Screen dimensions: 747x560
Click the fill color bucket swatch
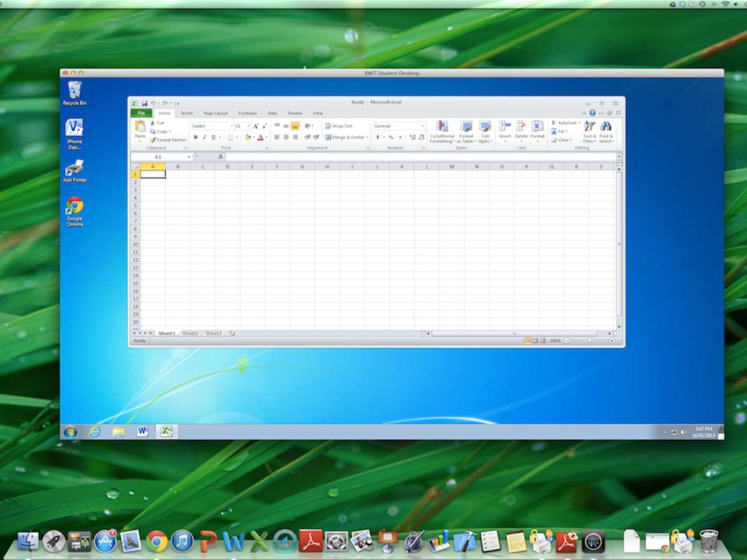[x=247, y=137]
